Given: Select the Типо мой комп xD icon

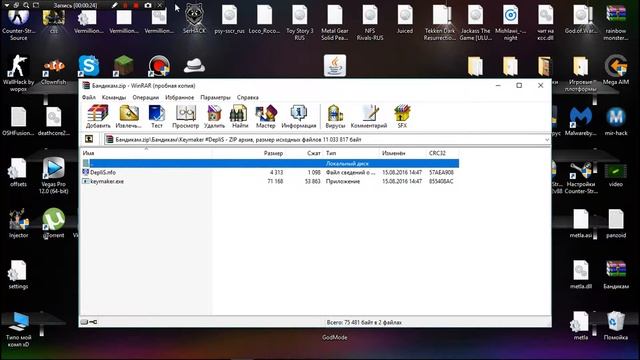Looking at the screenshot, I should click(18, 330).
